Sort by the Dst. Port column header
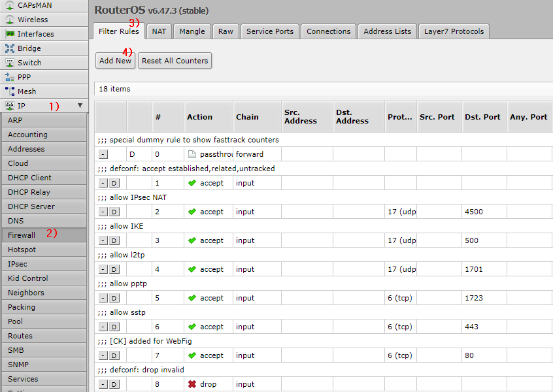The image size is (553, 392). pos(482,117)
